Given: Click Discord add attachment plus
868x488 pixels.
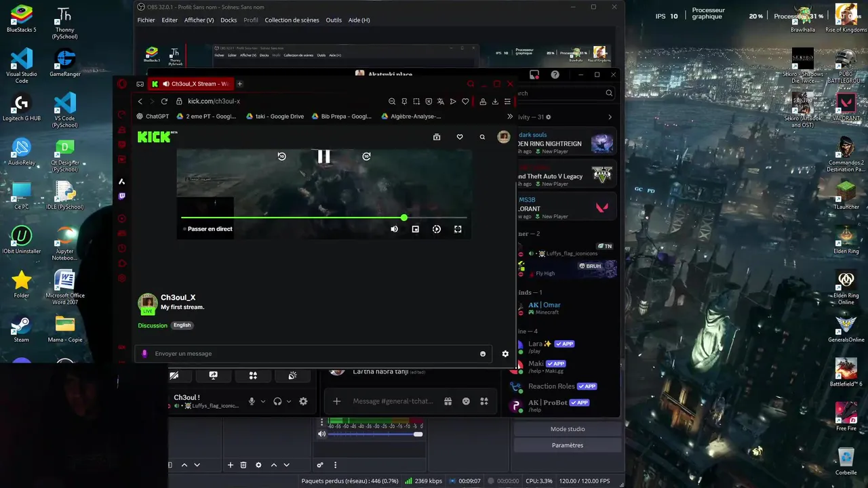Looking at the screenshot, I should (336, 401).
